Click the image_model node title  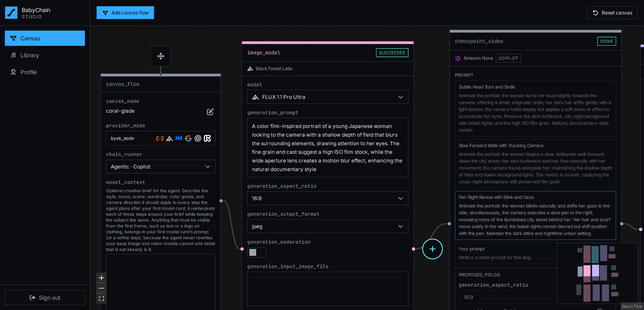point(264,53)
